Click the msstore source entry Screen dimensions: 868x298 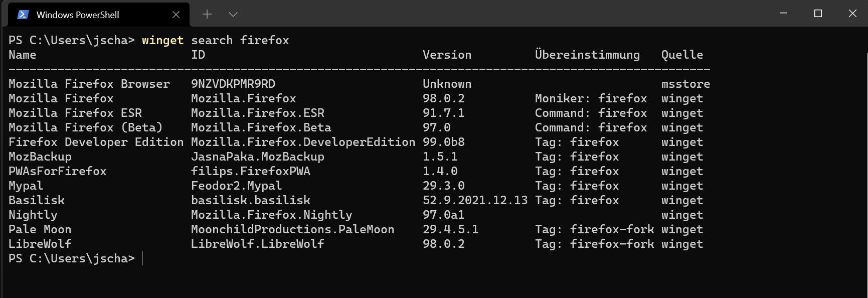point(685,84)
